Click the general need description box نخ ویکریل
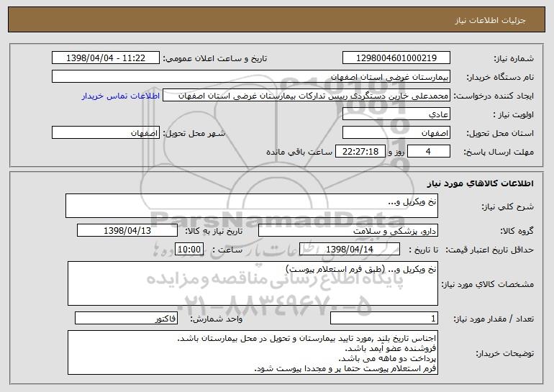554x392 pixels. [x=252, y=206]
